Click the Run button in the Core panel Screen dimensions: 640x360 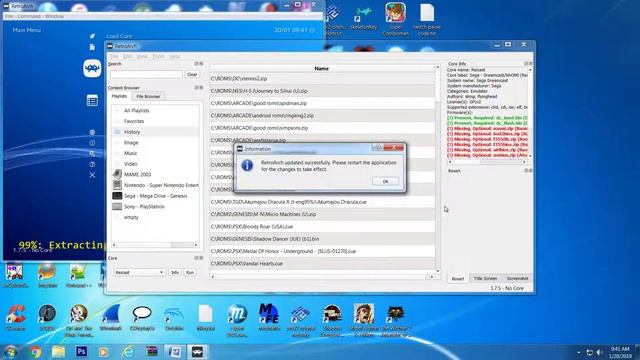190,272
